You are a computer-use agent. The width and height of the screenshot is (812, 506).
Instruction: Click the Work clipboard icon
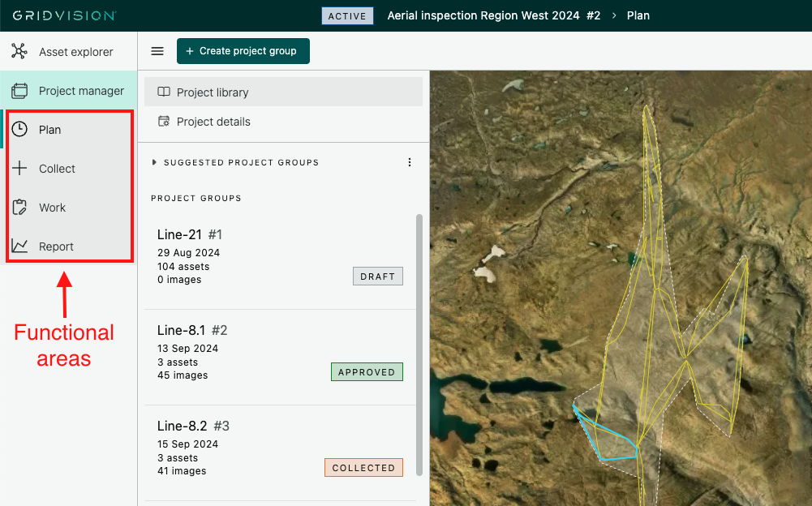[19, 208]
